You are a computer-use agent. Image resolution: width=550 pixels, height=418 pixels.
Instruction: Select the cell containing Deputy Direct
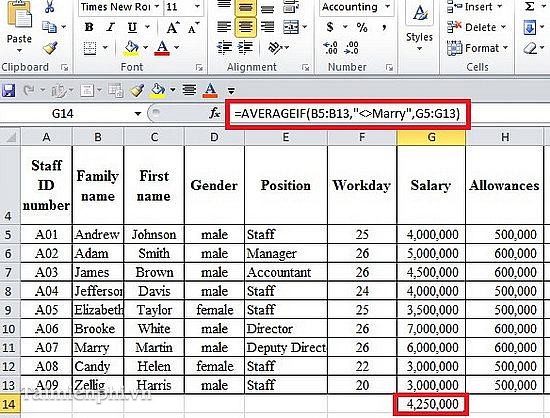(x=286, y=348)
